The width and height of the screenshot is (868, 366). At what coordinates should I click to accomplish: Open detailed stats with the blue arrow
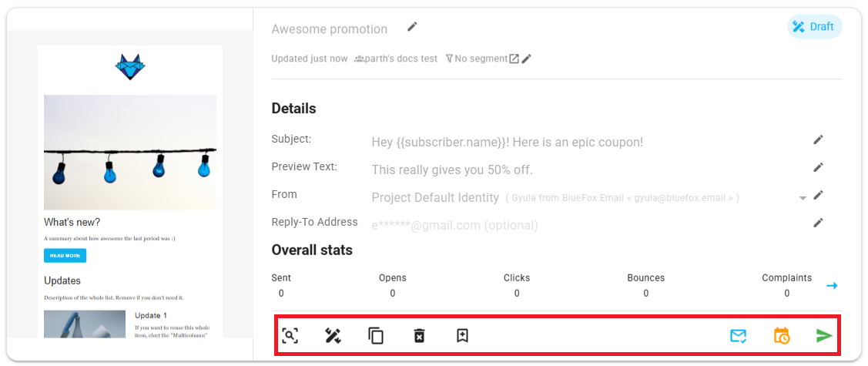pyautogui.click(x=832, y=286)
